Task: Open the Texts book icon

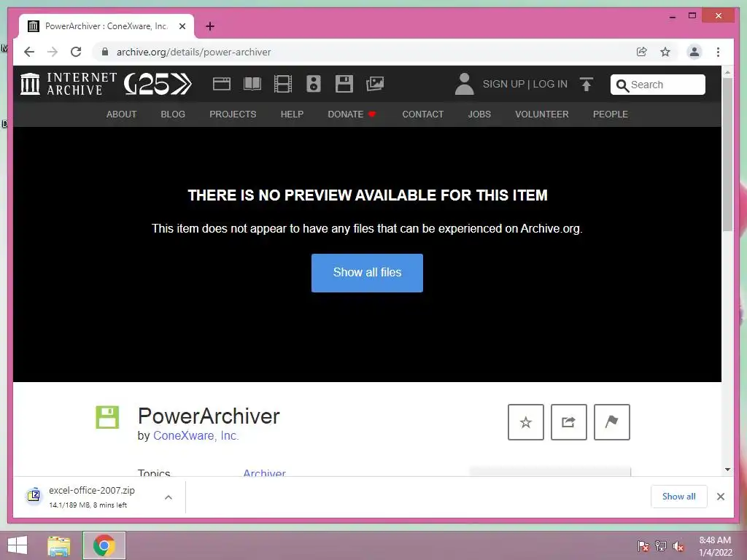Action: click(x=252, y=84)
